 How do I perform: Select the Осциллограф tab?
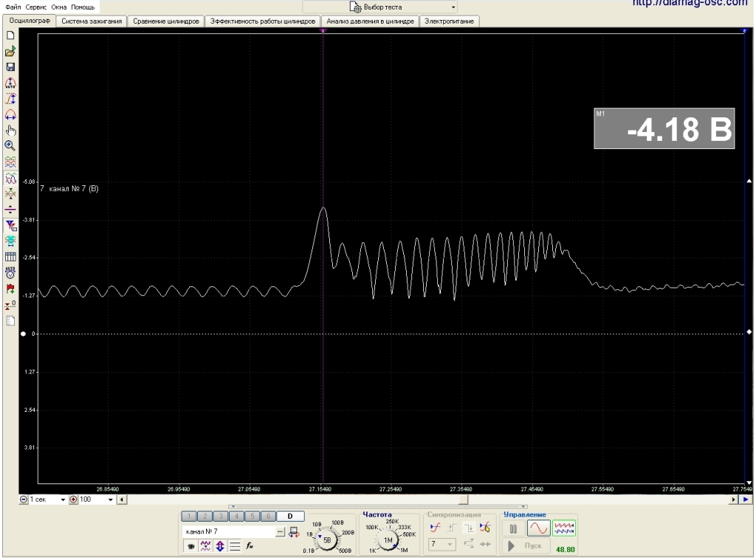(30, 21)
